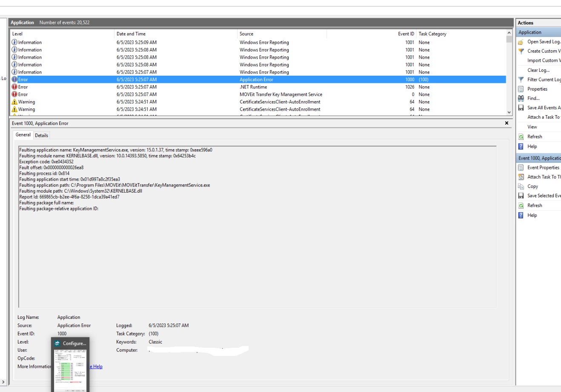Switch to the Details tab
The height and width of the screenshot is (392, 561).
tap(41, 135)
